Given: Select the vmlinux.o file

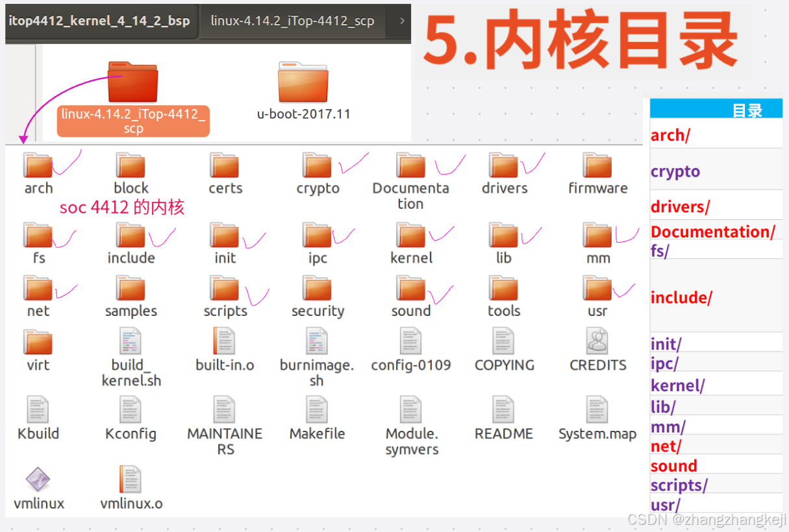Looking at the screenshot, I should pos(131,479).
